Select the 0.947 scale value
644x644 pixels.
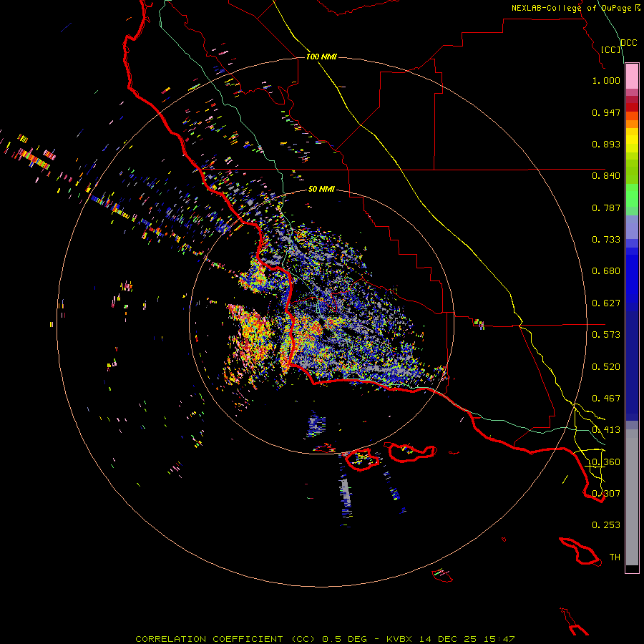click(606, 112)
